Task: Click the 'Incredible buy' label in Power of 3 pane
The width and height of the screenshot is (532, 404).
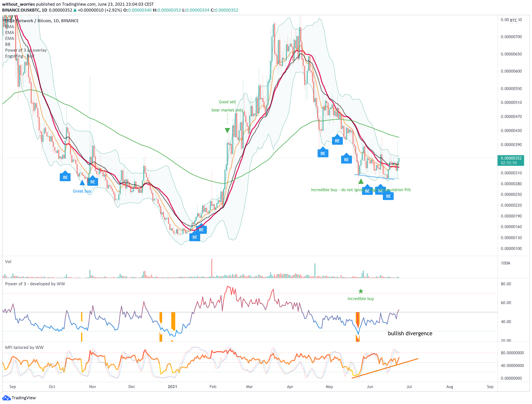Action: tap(360, 299)
